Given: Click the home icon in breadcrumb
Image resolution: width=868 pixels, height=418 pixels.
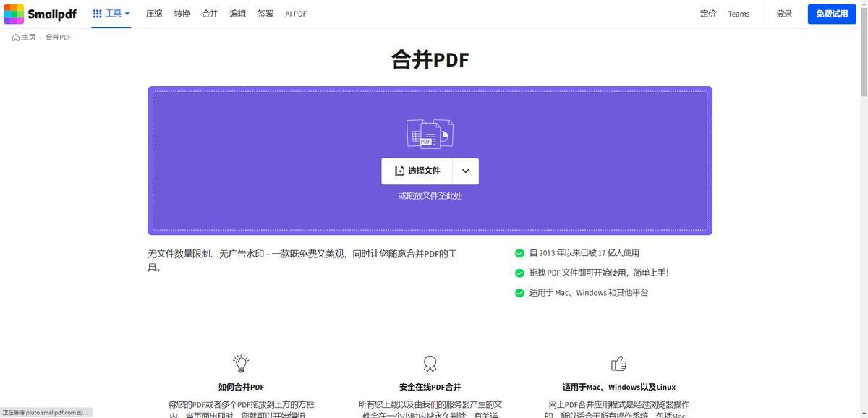Looking at the screenshot, I should point(16,38).
